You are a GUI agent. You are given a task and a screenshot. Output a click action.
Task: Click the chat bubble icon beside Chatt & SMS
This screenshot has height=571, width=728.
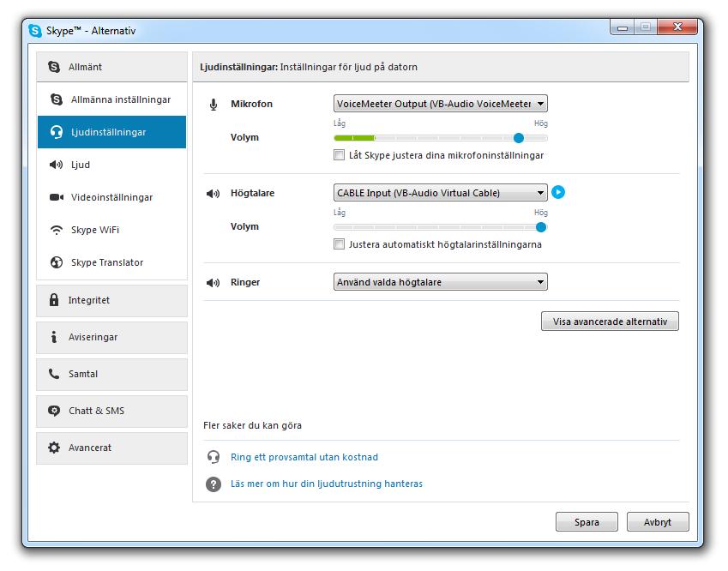point(54,411)
